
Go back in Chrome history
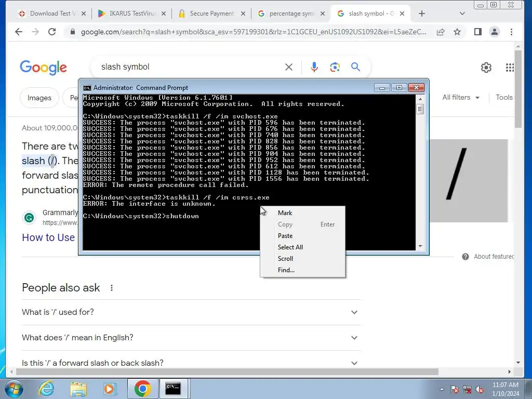click(19, 32)
